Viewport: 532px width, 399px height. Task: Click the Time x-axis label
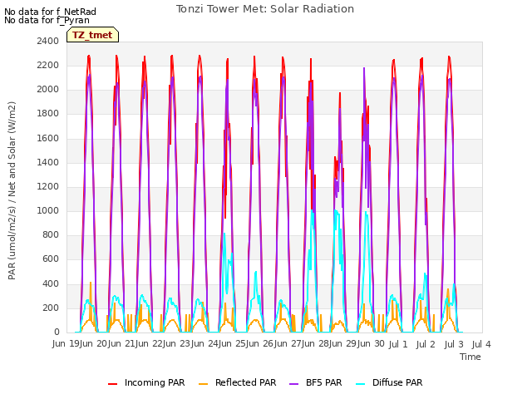[470, 357]
